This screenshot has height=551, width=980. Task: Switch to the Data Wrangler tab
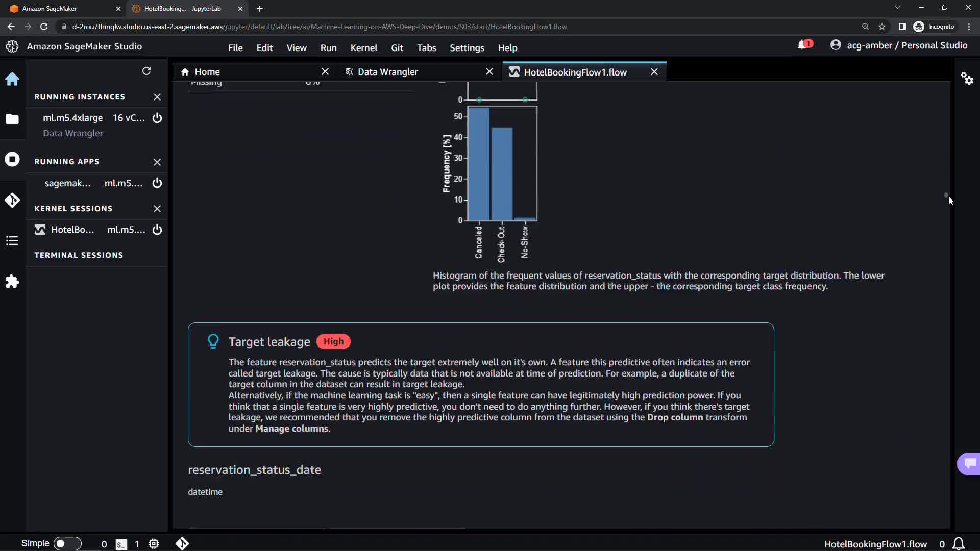click(388, 72)
